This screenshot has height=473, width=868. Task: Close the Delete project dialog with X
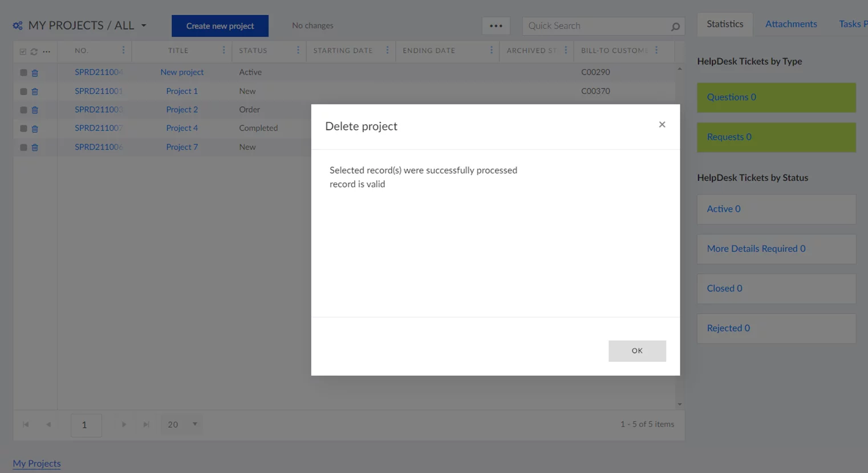point(662,124)
